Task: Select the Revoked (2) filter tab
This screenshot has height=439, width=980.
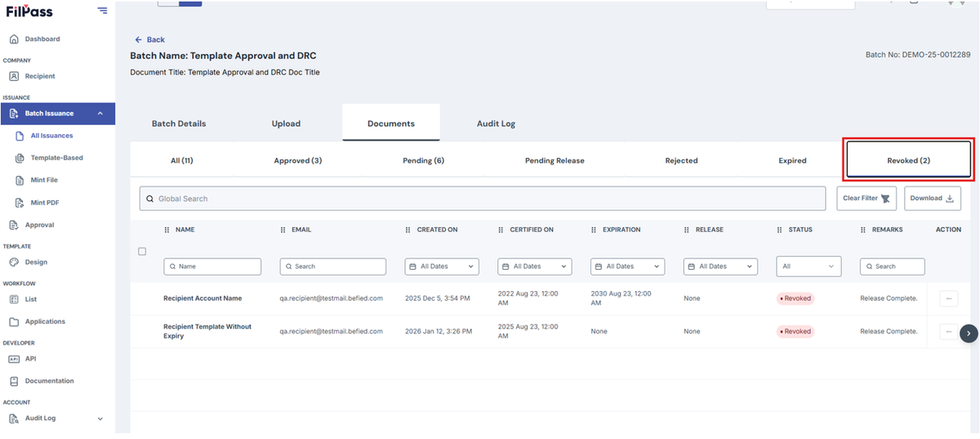Action: (x=909, y=160)
